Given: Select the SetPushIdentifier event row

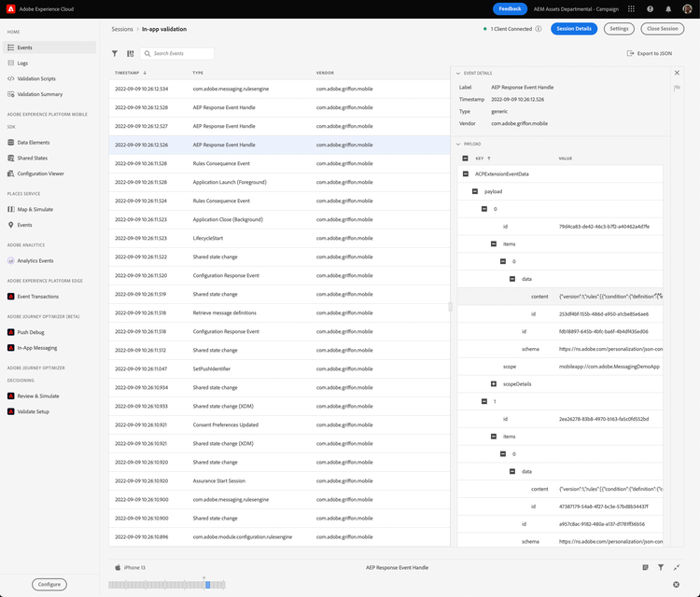Looking at the screenshot, I should (279, 369).
